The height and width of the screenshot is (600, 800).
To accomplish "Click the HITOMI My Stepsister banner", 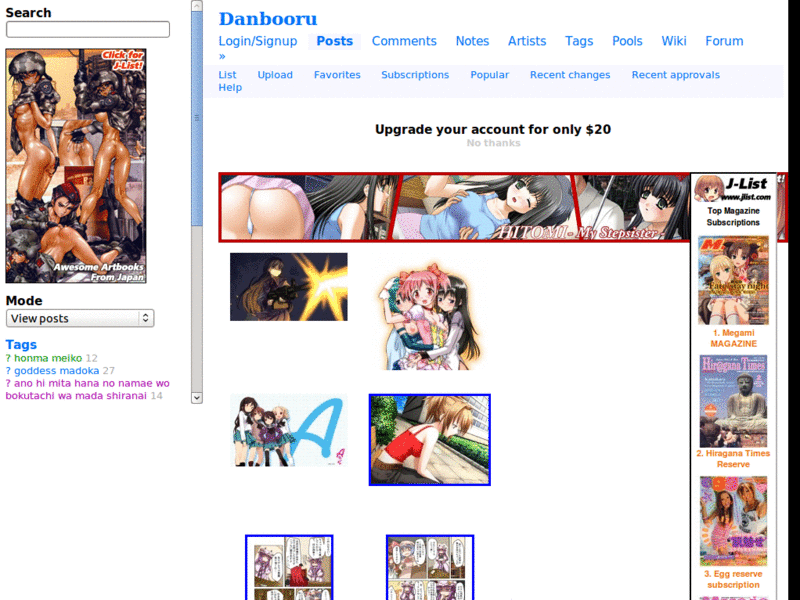I will click(x=454, y=207).
